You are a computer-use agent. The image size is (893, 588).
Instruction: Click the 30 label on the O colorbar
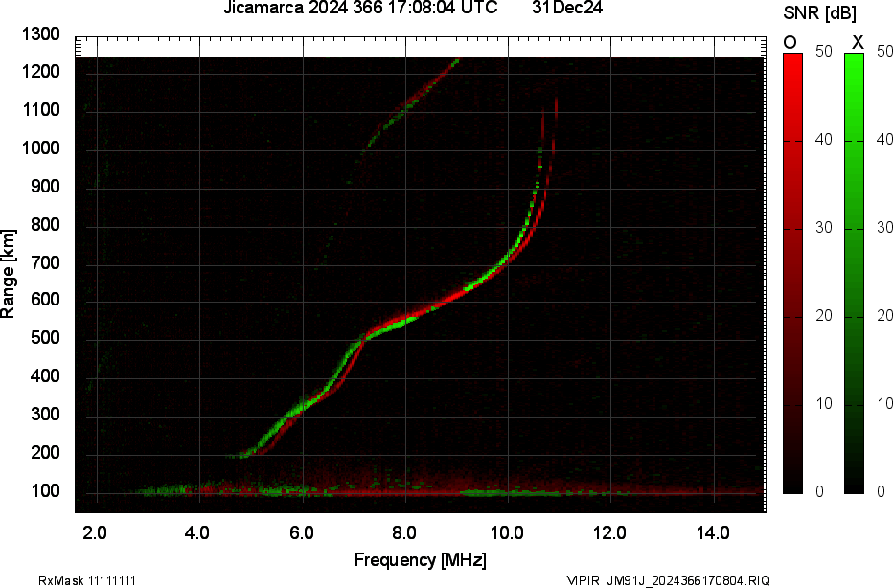823,228
